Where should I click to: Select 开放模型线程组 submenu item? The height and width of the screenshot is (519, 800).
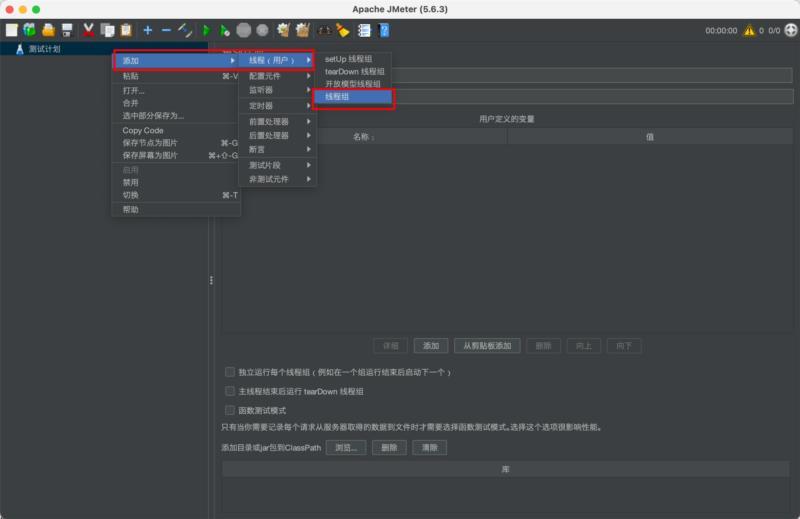coord(353,84)
